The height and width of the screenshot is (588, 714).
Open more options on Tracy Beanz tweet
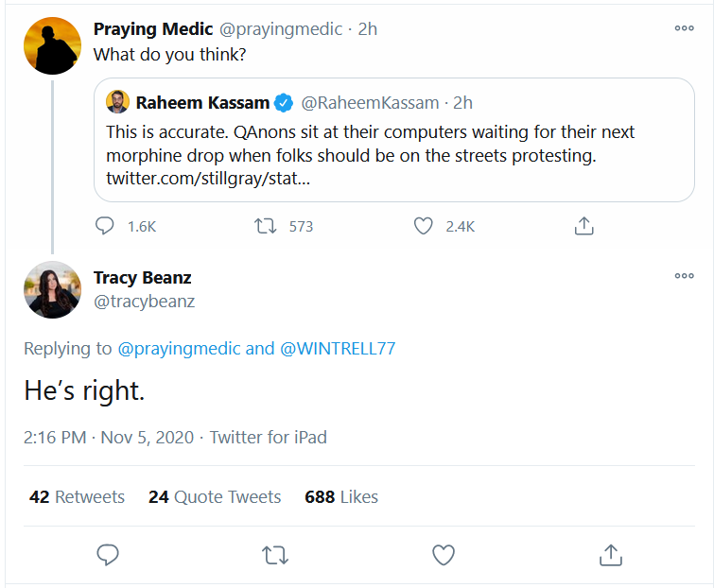[684, 276]
